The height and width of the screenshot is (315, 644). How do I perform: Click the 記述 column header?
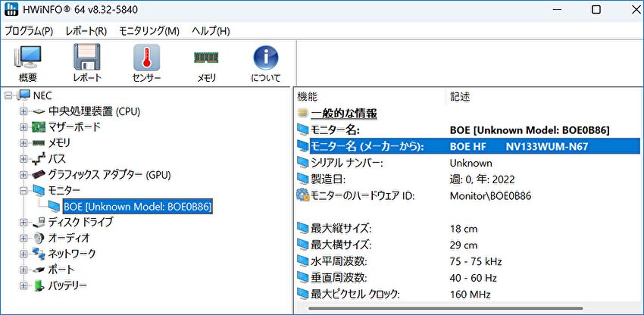(x=460, y=96)
